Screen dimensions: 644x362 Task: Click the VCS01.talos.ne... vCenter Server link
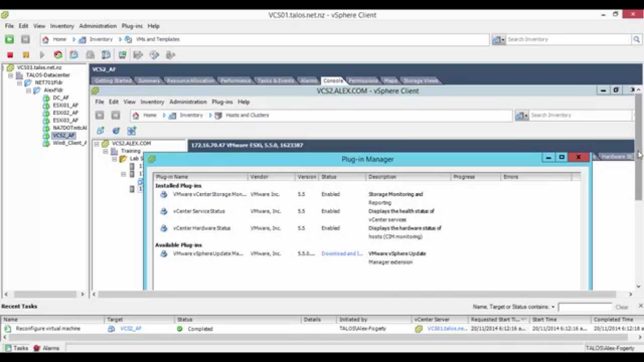447,329
